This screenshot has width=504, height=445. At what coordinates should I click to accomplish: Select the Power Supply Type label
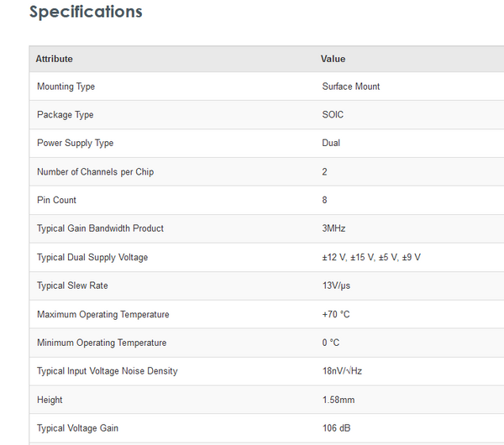[x=76, y=143]
